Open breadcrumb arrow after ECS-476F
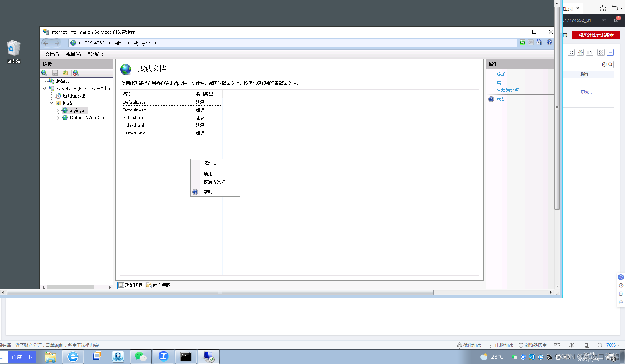This screenshot has height=364, width=625. click(x=109, y=43)
